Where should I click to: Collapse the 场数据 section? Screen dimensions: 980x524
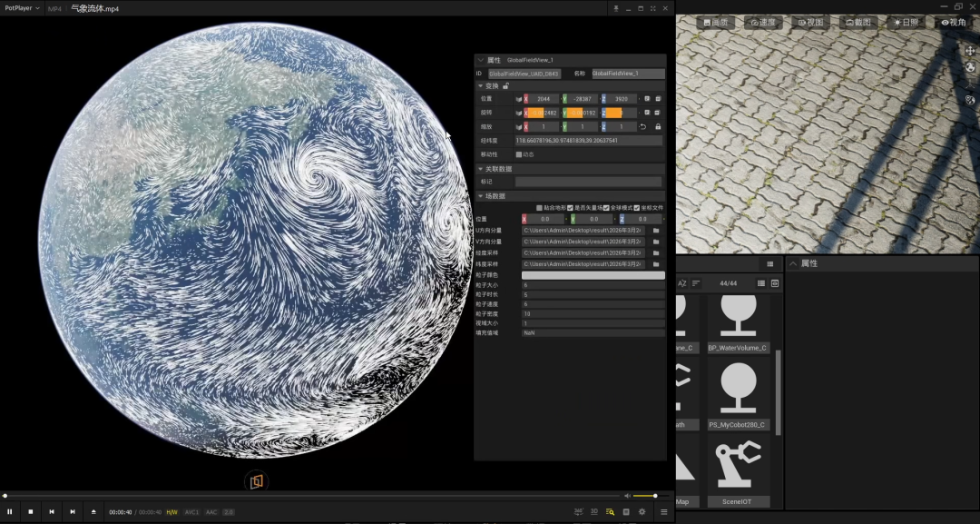point(481,196)
